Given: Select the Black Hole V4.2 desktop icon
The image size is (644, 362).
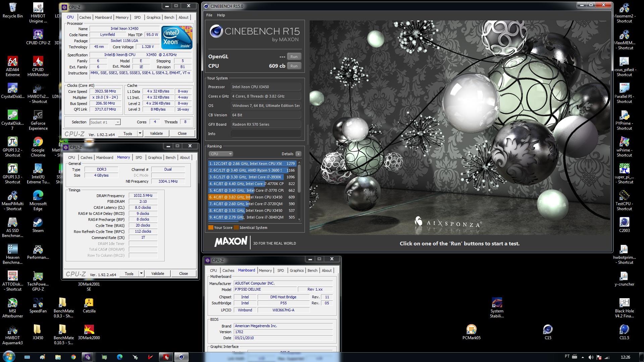Looking at the screenshot, I should tap(624, 308).
